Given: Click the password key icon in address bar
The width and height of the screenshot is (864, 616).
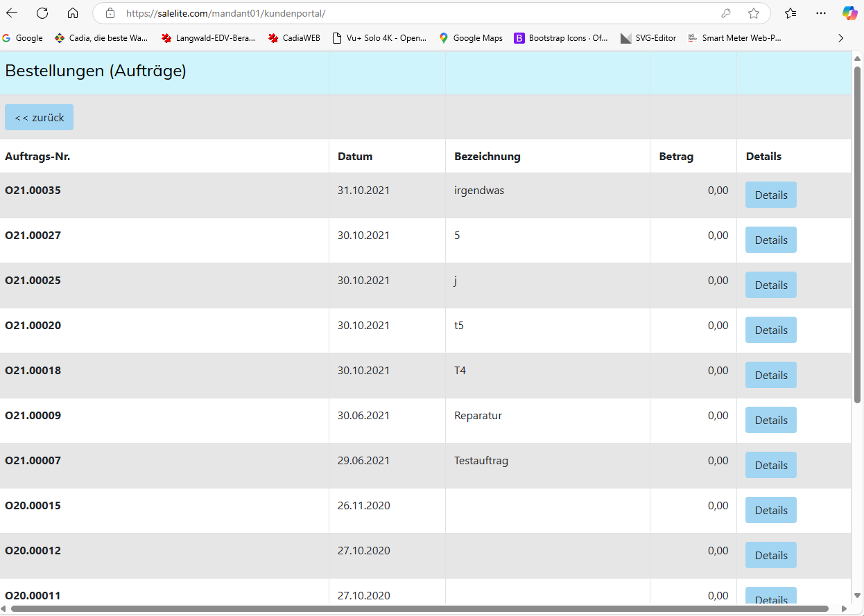Looking at the screenshot, I should [x=726, y=13].
